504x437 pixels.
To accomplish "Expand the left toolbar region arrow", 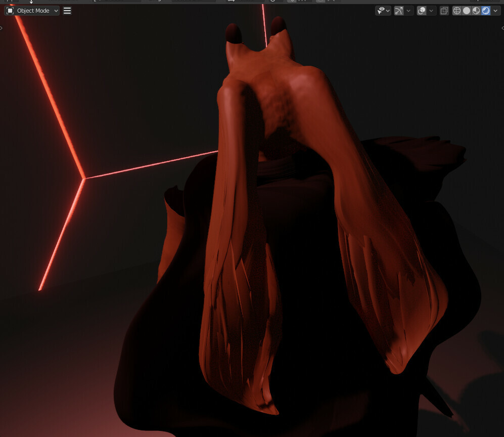I will (2, 28).
